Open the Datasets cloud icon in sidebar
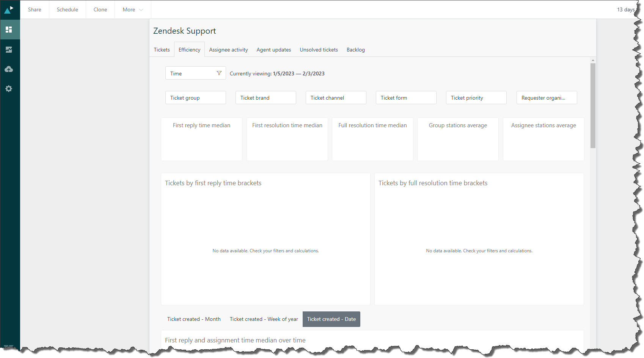 [x=9, y=69]
